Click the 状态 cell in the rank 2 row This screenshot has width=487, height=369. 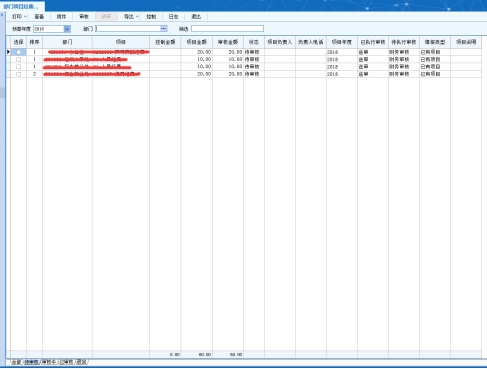(254, 74)
